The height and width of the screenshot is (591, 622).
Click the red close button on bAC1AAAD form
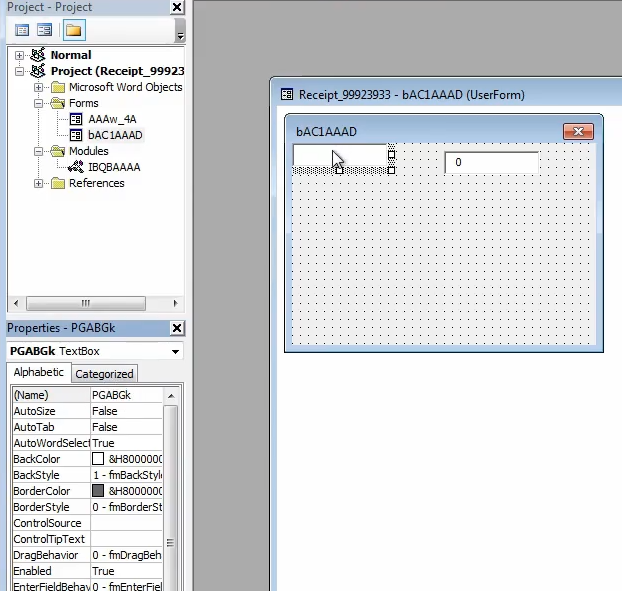pos(578,131)
